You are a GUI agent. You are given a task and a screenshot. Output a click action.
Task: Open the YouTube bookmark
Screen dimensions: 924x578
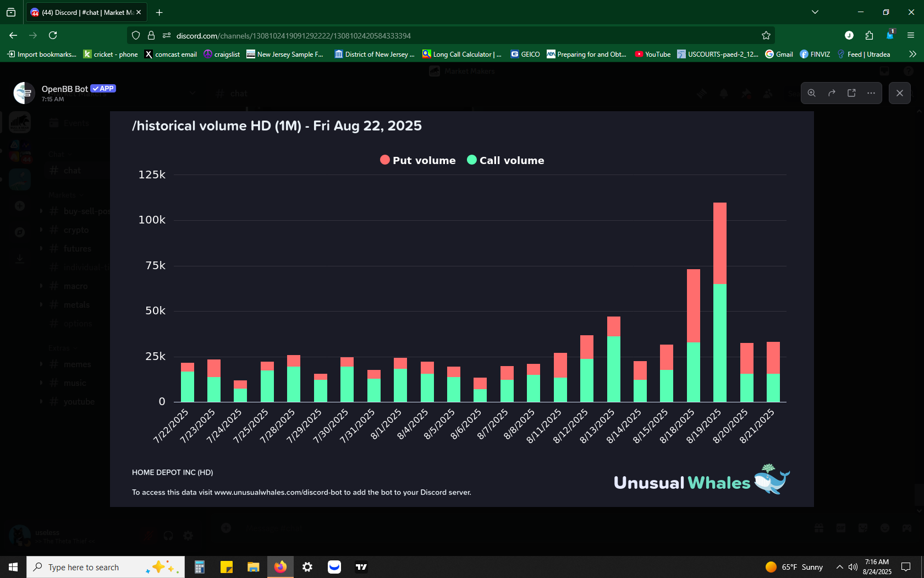pyautogui.click(x=652, y=54)
